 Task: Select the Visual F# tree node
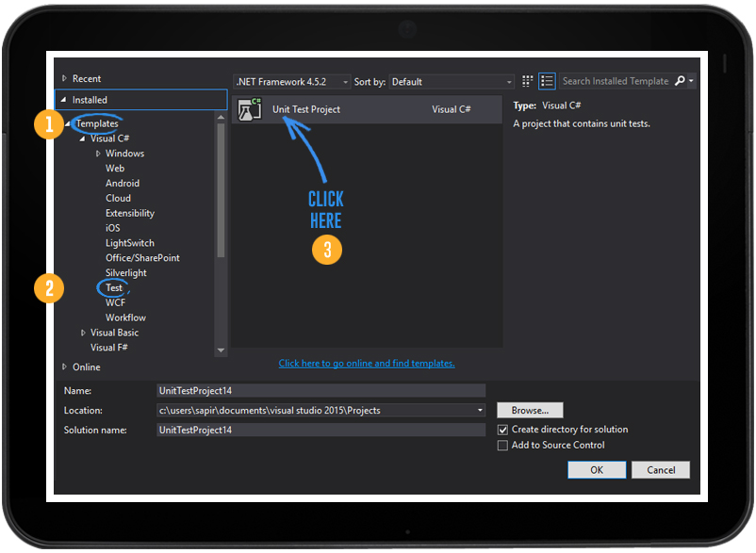pos(109,348)
